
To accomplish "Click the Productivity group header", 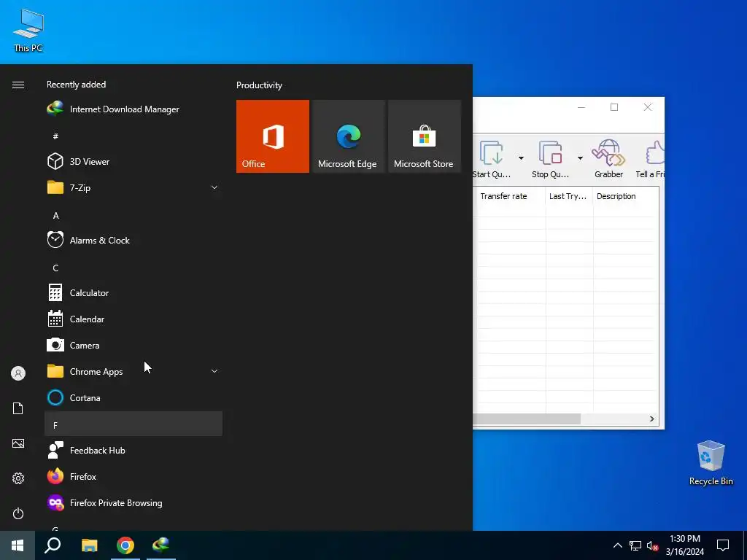I will (x=259, y=85).
